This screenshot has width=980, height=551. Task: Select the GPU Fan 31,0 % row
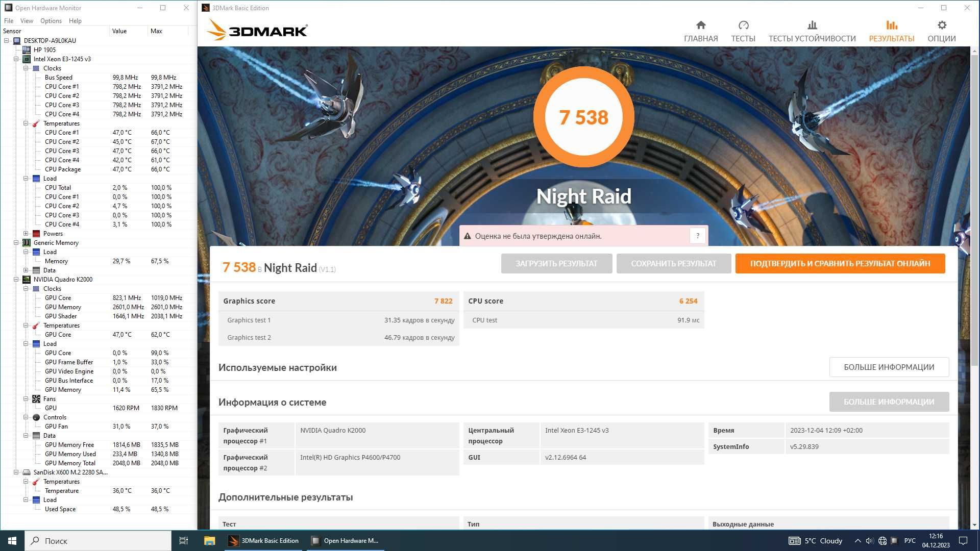pyautogui.click(x=99, y=427)
